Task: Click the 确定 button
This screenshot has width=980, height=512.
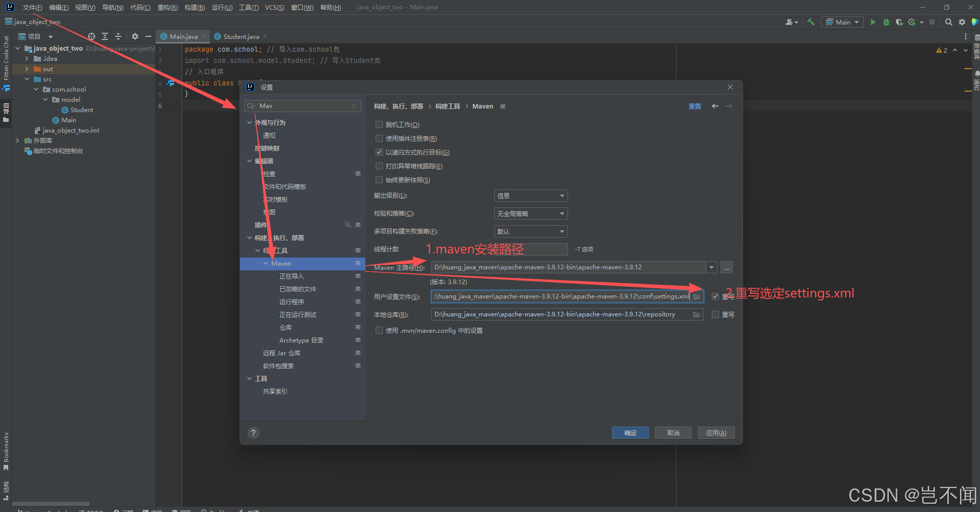Action: pos(630,433)
